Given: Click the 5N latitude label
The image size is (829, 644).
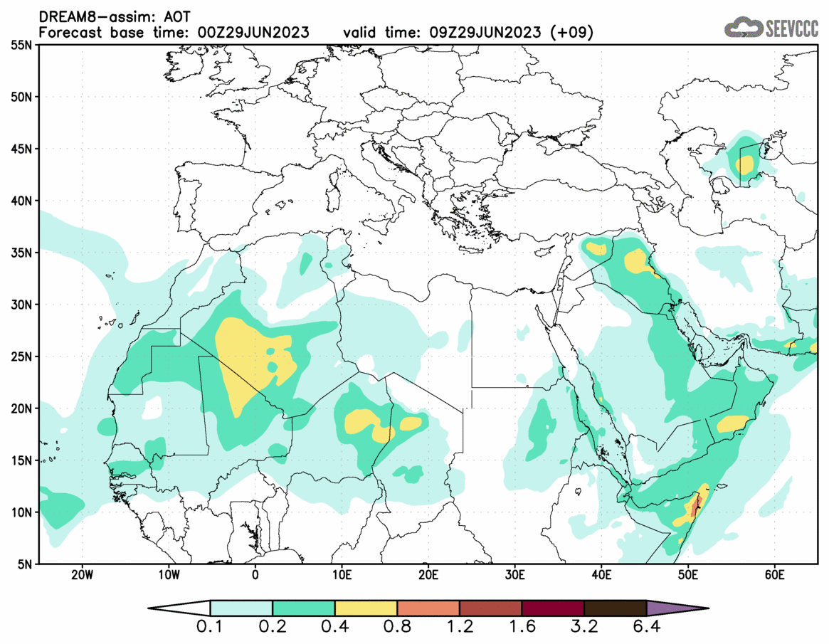Looking at the screenshot, I should [24, 564].
